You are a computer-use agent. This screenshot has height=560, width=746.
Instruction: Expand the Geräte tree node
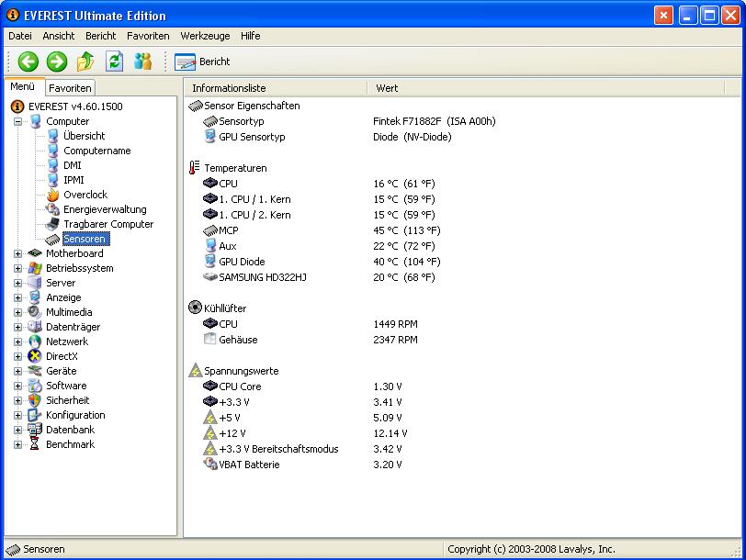(x=17, y=371)
